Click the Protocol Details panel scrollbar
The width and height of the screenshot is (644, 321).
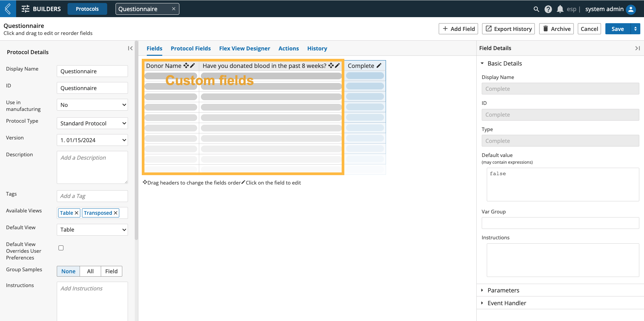[x=136, y=141]
